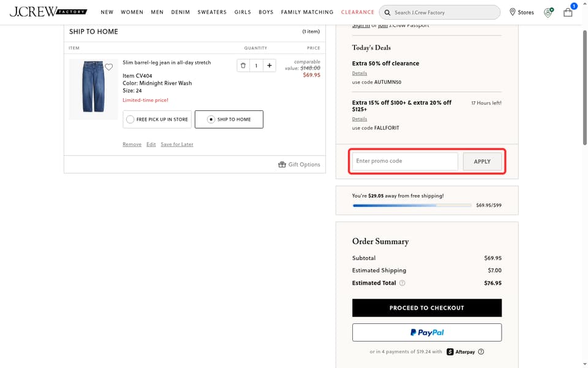
Task: Open the WOMEN menu
Action: tap(132, 12)
